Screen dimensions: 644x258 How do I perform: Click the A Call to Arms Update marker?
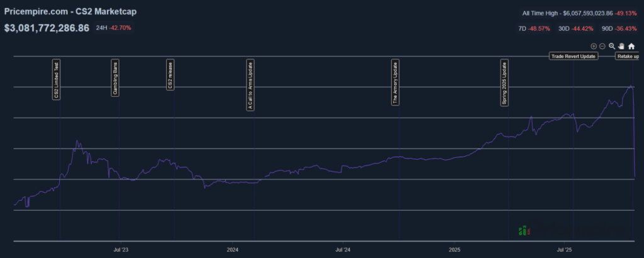(250, 86)
